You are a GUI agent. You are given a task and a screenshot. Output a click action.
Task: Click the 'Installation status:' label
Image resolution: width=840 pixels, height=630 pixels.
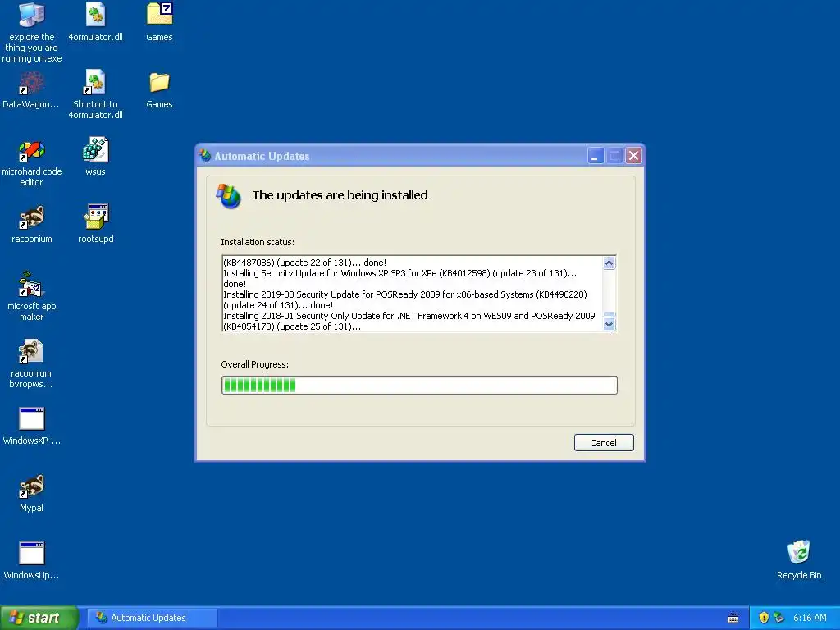(x=258, y=242)
